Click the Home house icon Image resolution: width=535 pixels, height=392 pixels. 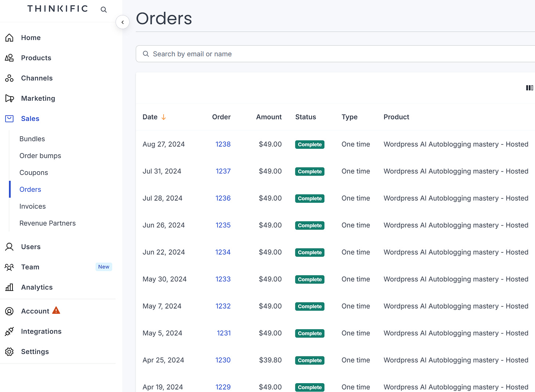pyautogui.click(x=9, y=37)
